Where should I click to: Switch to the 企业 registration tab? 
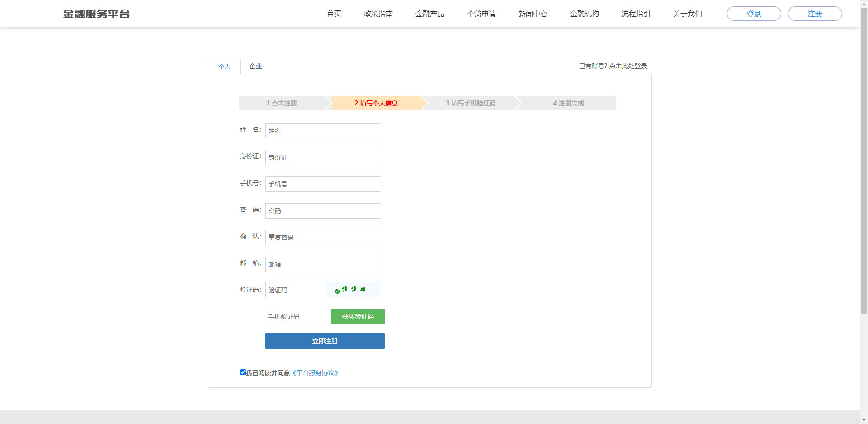[x=255, y=67]
